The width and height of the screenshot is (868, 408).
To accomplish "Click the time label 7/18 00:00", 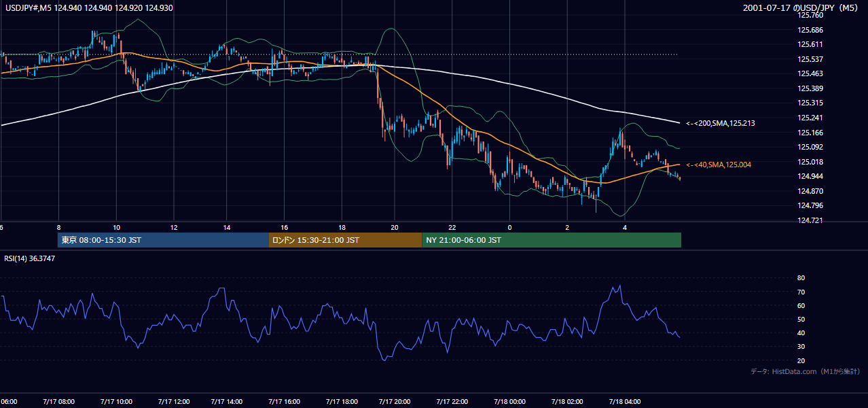I will [x=510, y=402].
